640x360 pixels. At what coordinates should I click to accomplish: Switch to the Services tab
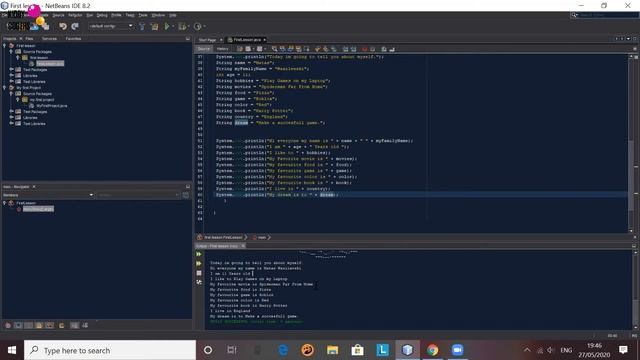(49, 39)
